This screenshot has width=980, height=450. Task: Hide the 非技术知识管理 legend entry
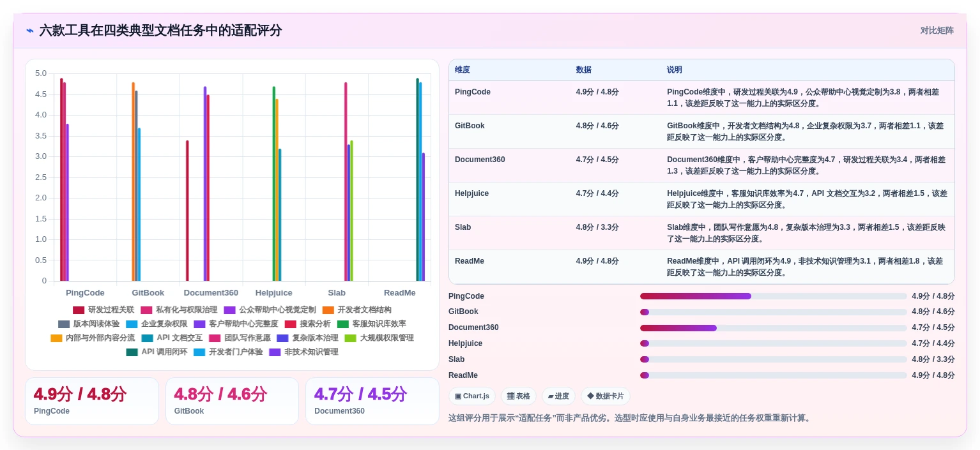[x=303, y=352]
